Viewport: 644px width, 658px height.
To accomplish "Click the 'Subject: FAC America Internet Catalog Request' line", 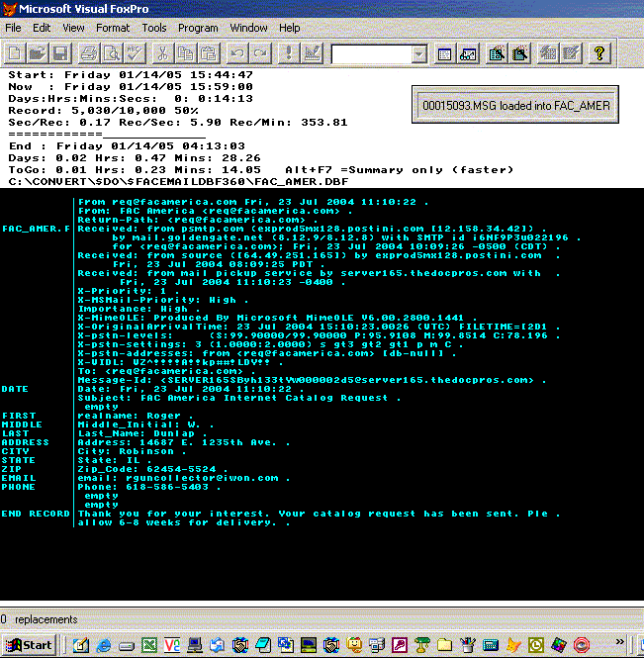I will (239, 398).
